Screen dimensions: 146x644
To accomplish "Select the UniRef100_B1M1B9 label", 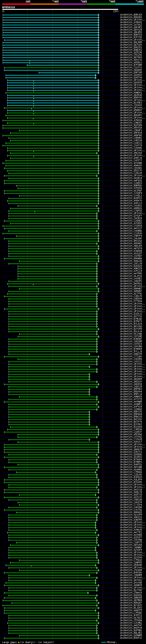I will tap(131, 125).
